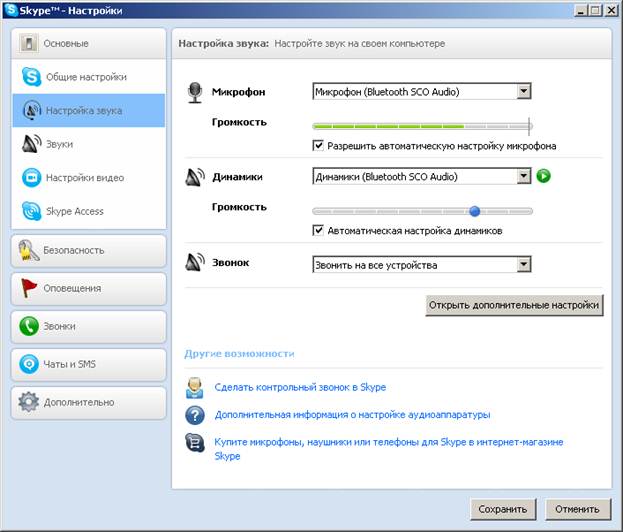Click the speaker Громкость slider blue knob
Image resolution: width=623 pixels, height=532 pixels.
click(474, 211)
